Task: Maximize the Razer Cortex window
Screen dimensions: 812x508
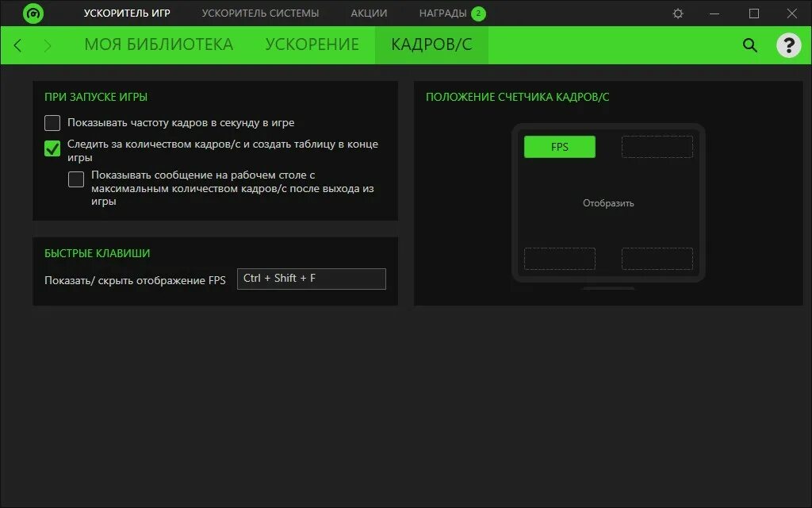Action: 754,13
